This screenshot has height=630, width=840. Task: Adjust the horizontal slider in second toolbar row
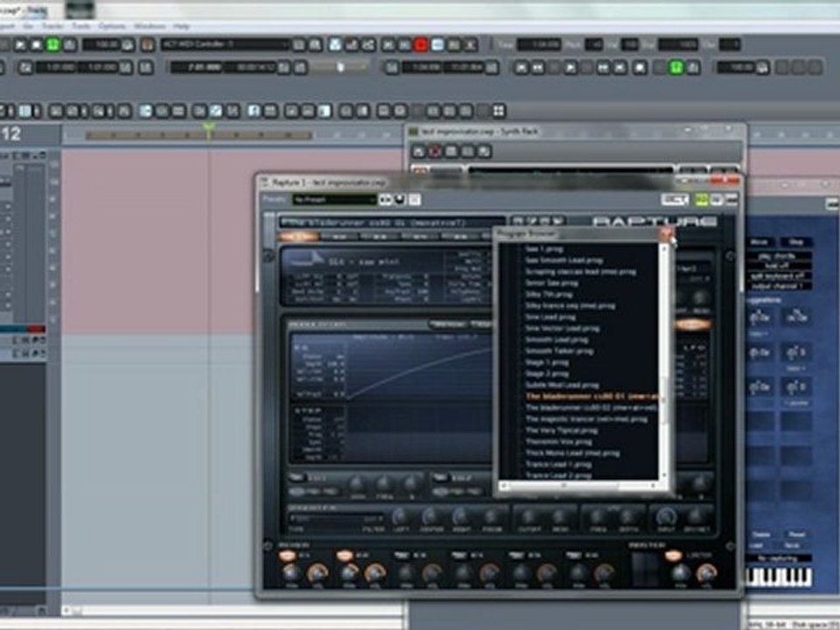339,67
